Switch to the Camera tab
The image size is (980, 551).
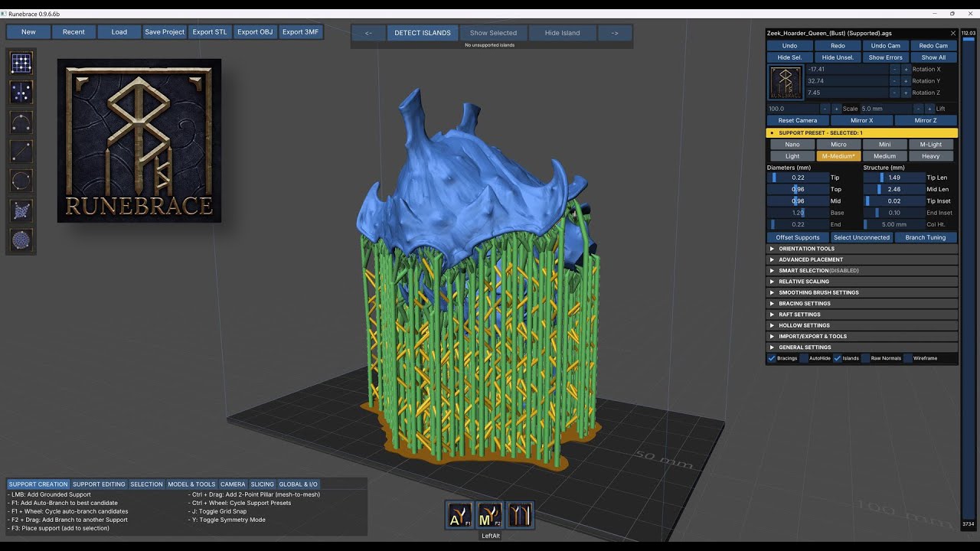pyautogui.click(x=233, y=484)
